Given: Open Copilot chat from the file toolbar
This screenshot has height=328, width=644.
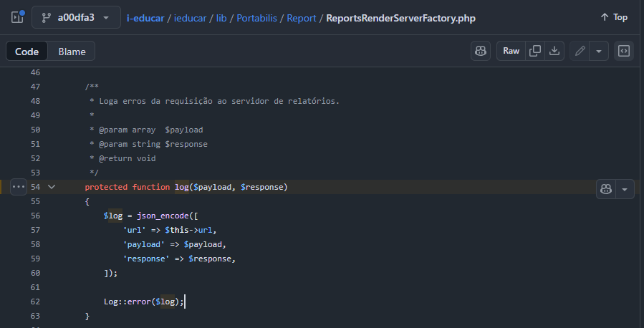Looking at the screenshot, I should pos(481,51).
